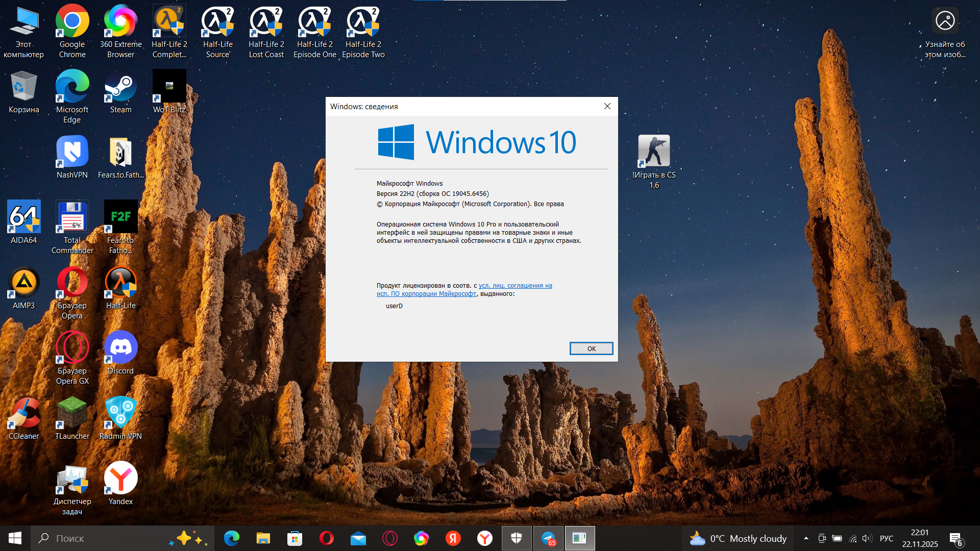Select the 360 Extreme Browser desktop icon
This screenshot has width=980, height=551.
120,32
